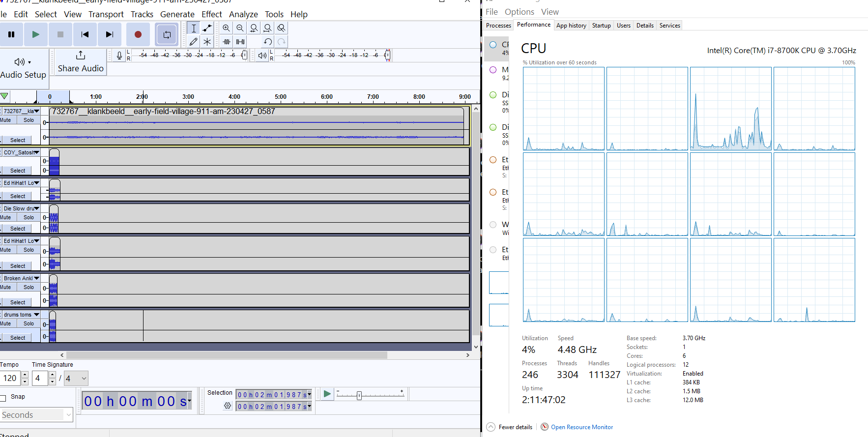Skip to the project start
This screenshot has height=437, width=868.
(85, 34)
